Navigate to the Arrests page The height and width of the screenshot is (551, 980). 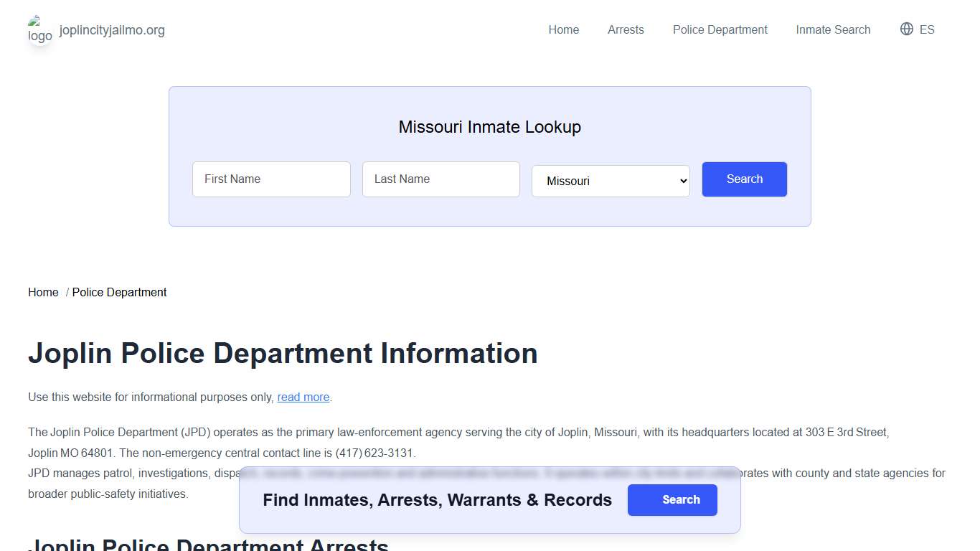click(626, 29)
